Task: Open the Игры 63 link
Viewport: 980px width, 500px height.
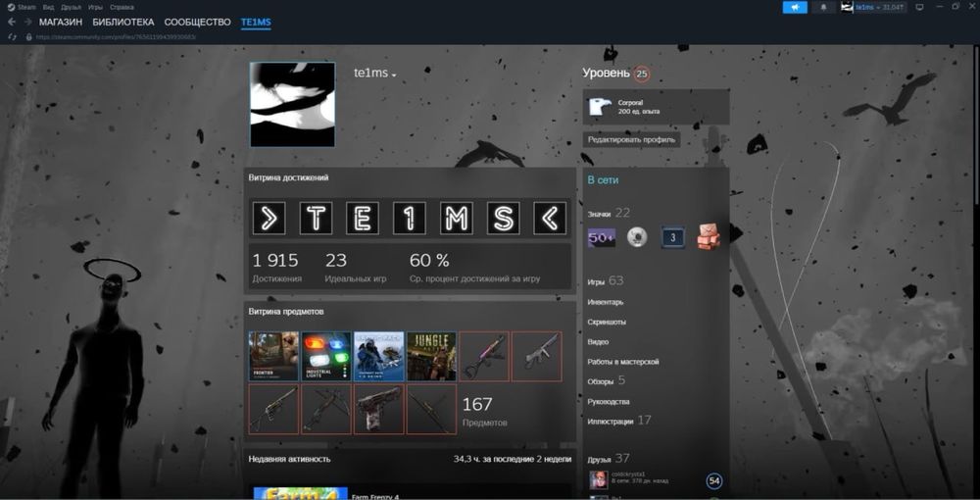Action: [605, 281]
